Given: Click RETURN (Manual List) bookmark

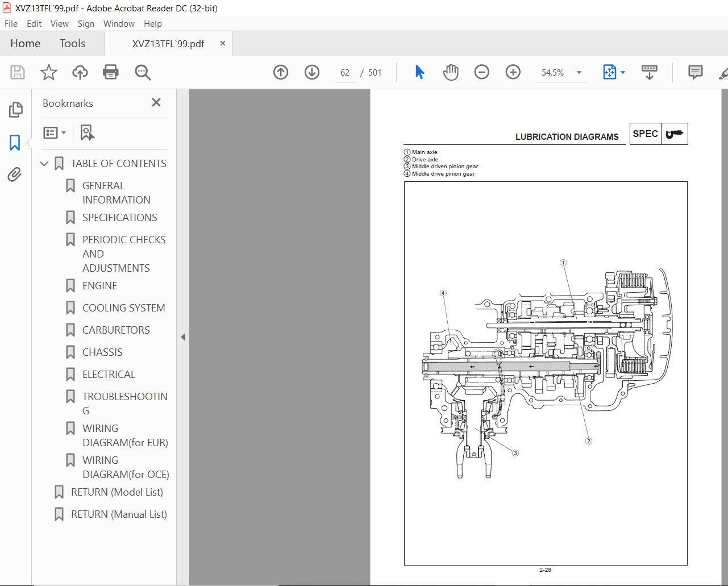Looking at the screenshot, I should [x=119, y=514].
